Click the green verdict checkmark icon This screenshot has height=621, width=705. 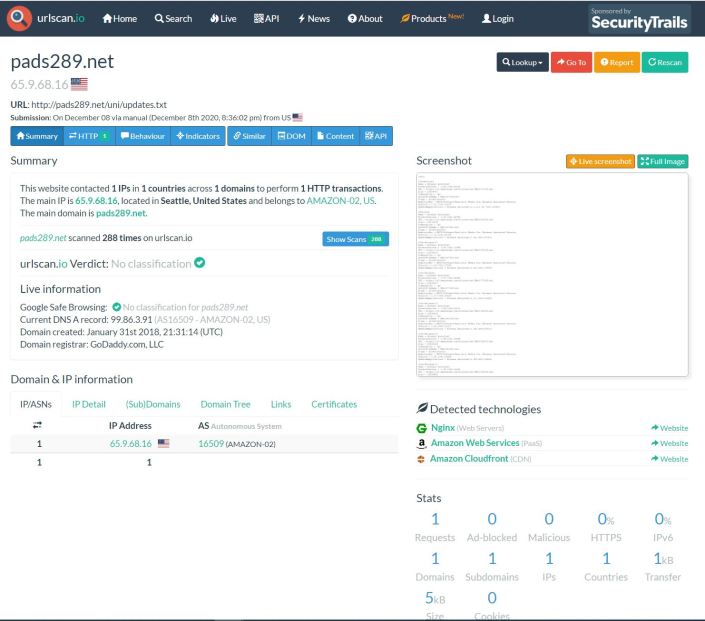tap(200, 264)
